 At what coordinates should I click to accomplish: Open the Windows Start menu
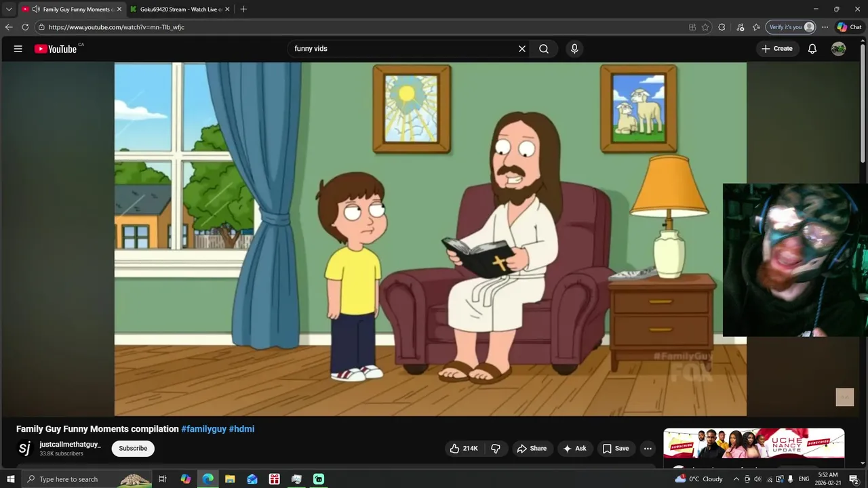point(10,479)
